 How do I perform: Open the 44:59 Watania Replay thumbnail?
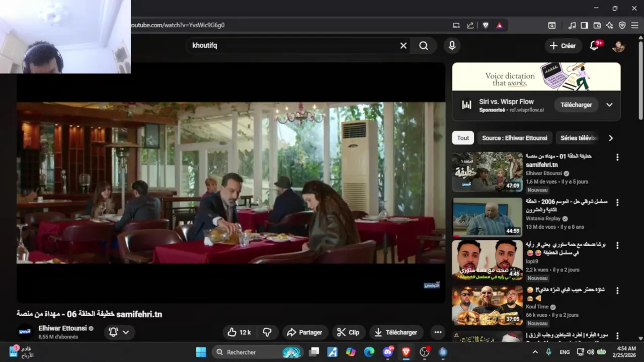(x=487, y=217)
